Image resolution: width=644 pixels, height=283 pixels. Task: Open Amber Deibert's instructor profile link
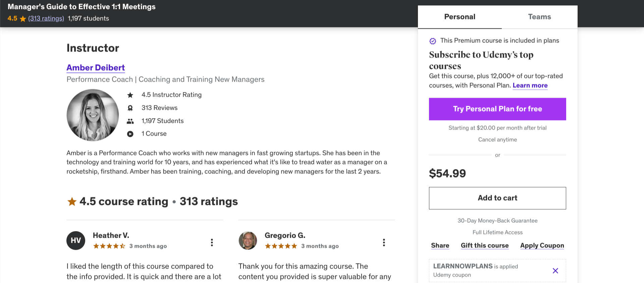[x=96, y=68]
